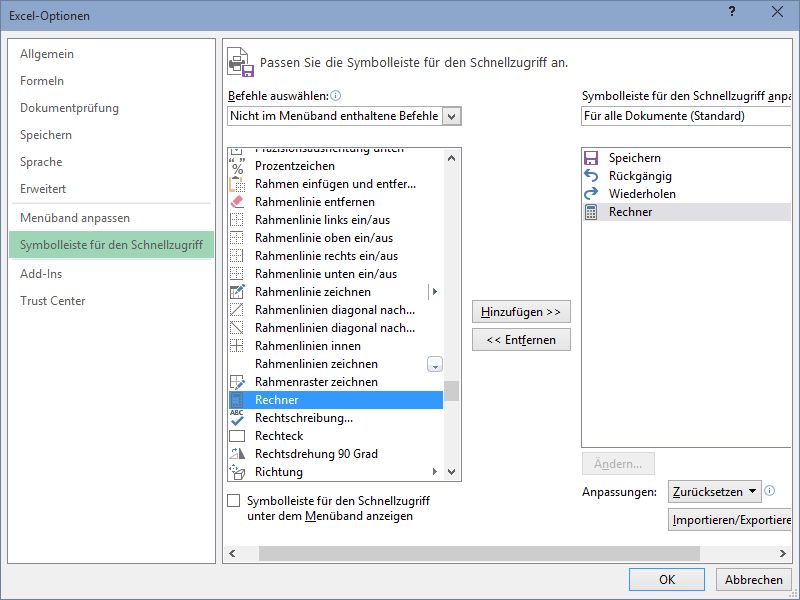
Task: Click the Rahmenlinie zeichnen pencil icon
Action: pos(237,292)
